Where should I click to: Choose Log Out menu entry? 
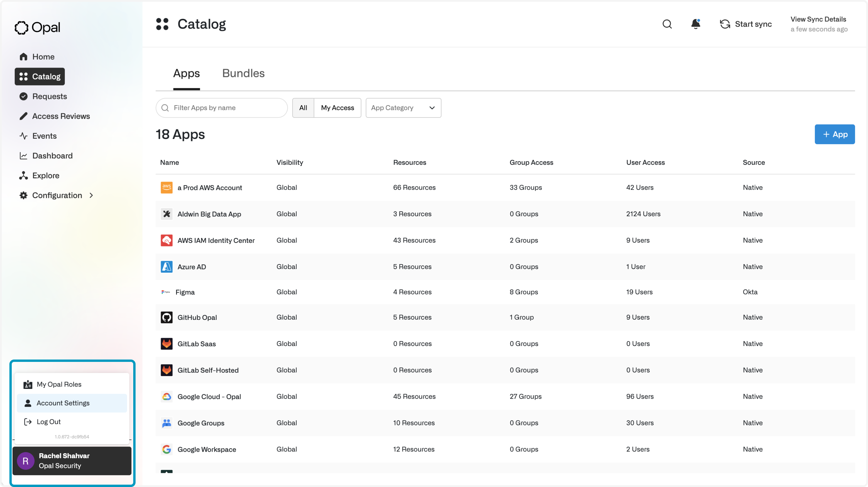click(72, 422)
